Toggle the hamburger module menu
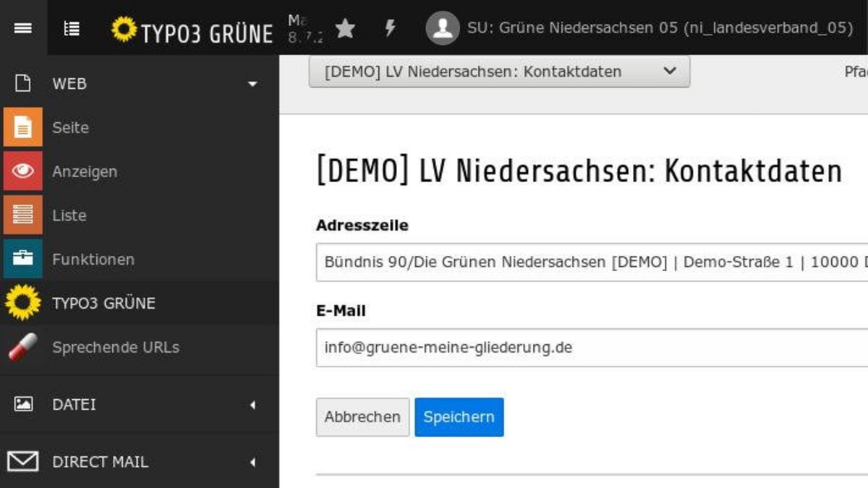868x488 pixels. [x=23, y=28]
